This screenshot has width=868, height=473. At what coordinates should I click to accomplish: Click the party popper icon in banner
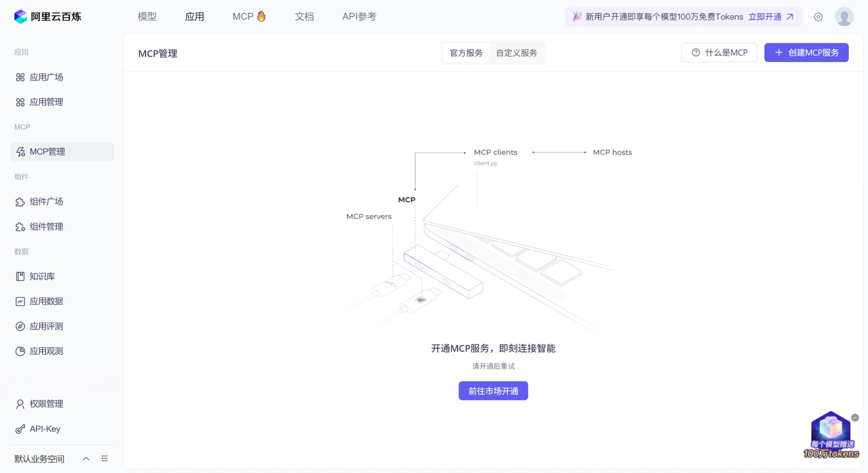577,16
